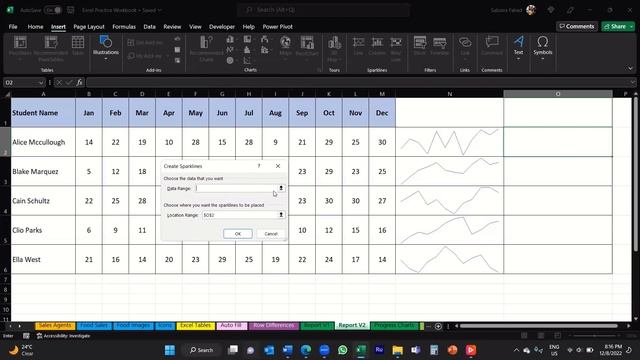Image resolution: width=640 pixels, height=360 pixels.
Task: Click the PivotChart icon
Action: (307, 47)
